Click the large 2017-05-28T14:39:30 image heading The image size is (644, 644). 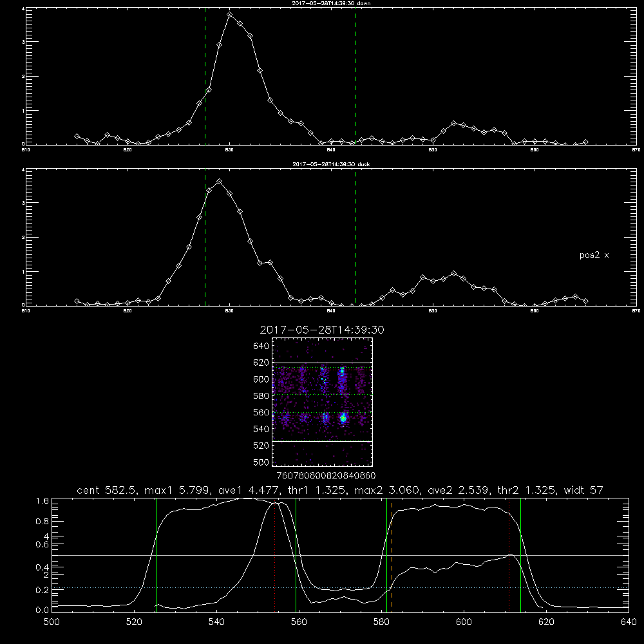click(x=322, y=330)
